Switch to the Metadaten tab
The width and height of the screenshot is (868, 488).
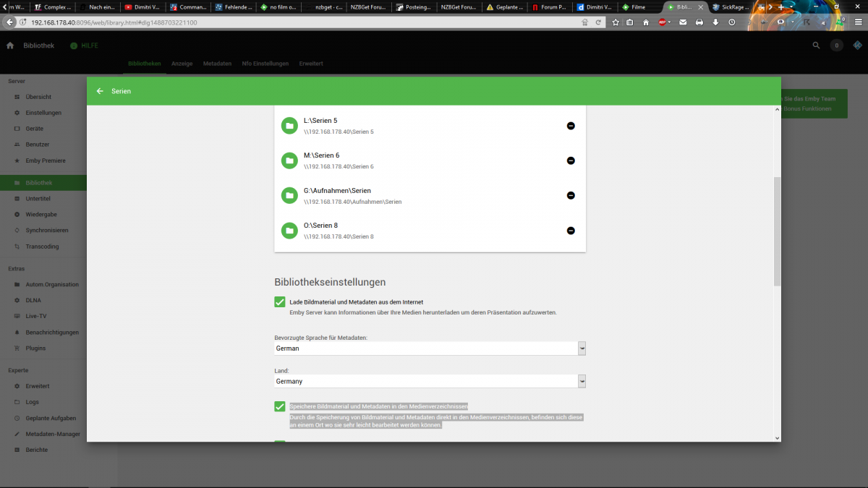(x=217, y=64)
